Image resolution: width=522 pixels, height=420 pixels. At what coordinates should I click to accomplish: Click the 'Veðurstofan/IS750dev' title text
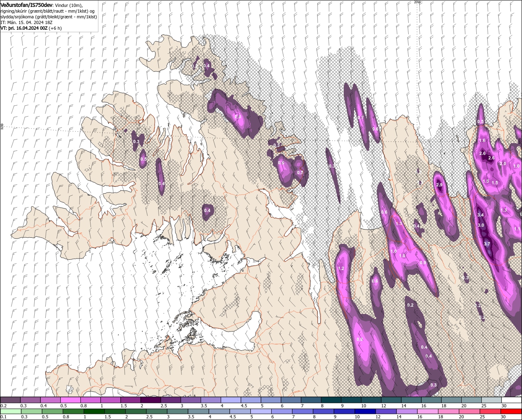click(26, 4)
